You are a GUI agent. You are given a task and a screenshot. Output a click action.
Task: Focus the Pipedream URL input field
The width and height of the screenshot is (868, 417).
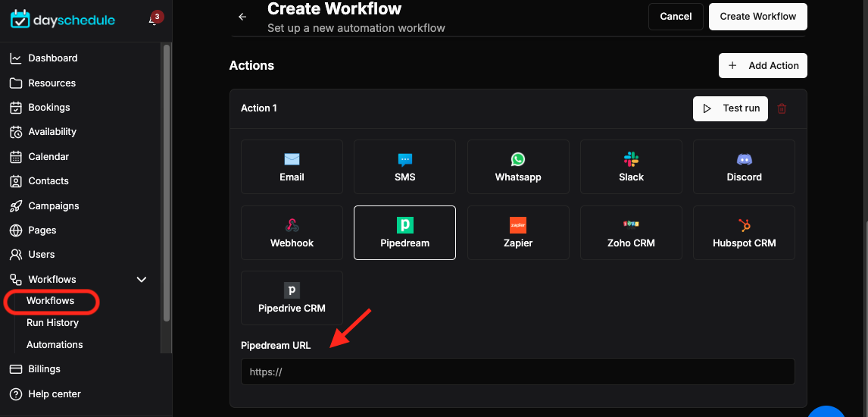point(517,372)
